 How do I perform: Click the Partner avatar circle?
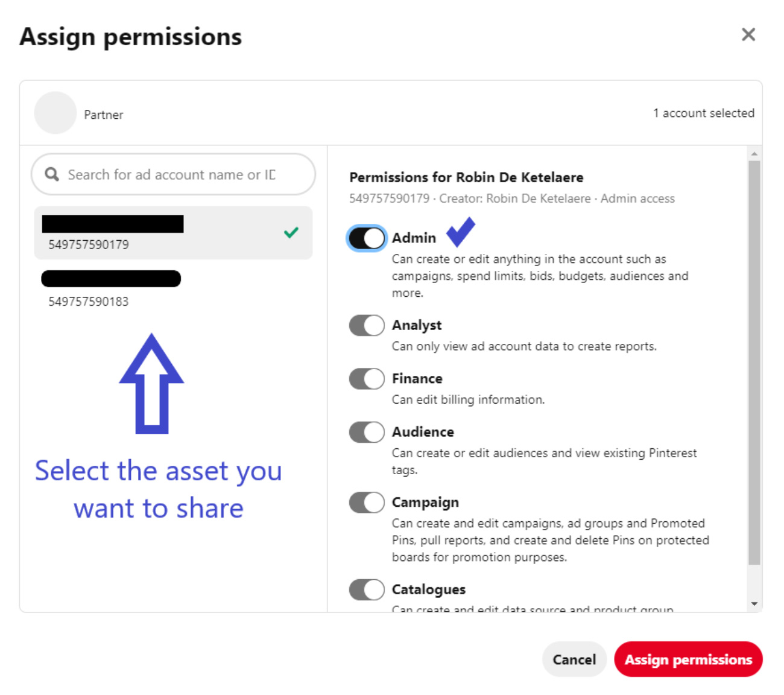[x=55, y=113]
